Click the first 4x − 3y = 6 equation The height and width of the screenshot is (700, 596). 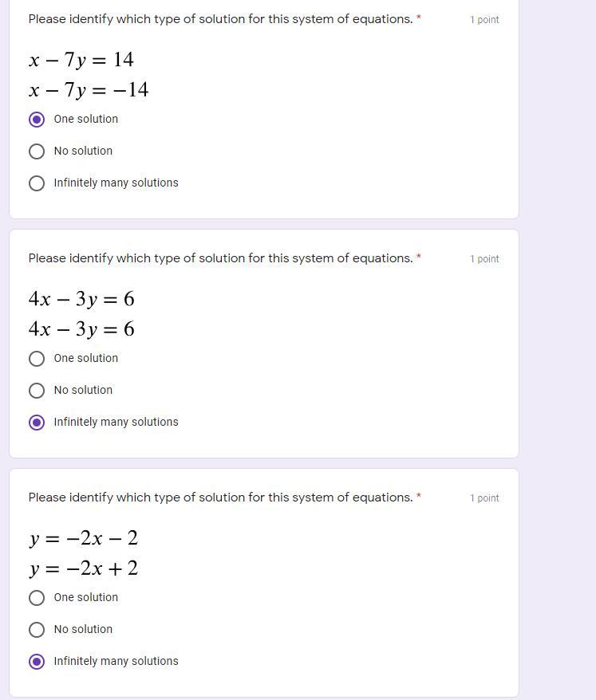pos(81,299)
